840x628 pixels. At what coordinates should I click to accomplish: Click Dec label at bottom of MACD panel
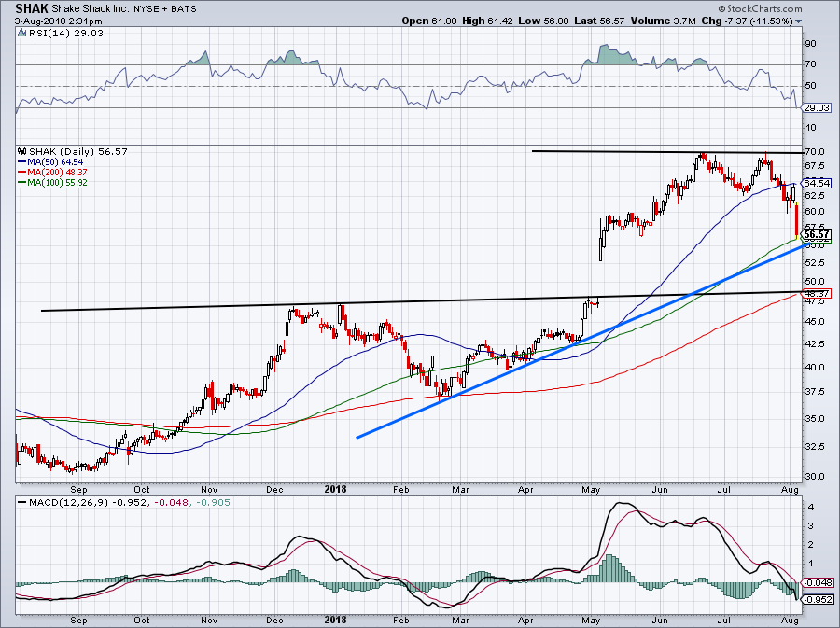pos(274,620)
